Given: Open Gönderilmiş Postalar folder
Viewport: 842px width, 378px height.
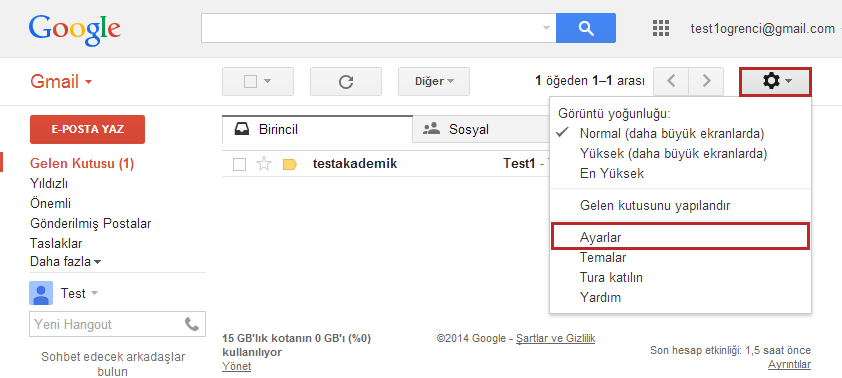Looking at the screenshot, I should tap(91, 223).
